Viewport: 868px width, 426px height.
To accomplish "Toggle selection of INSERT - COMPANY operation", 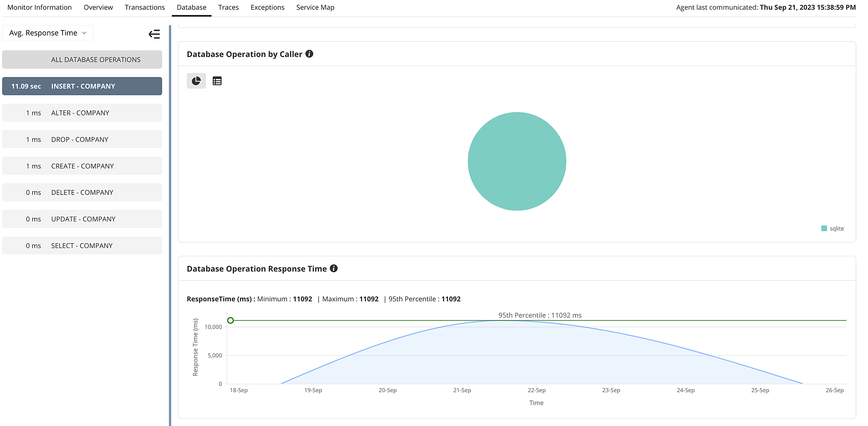I will 82,86.
